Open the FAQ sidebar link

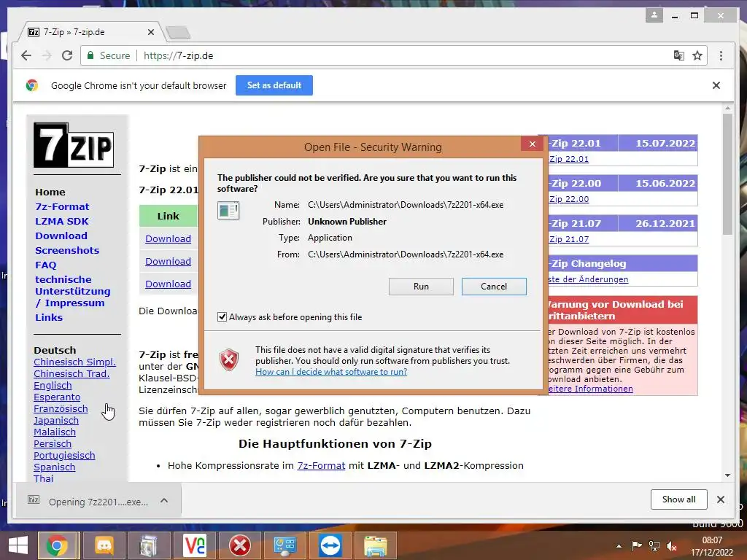click(46, 265)
